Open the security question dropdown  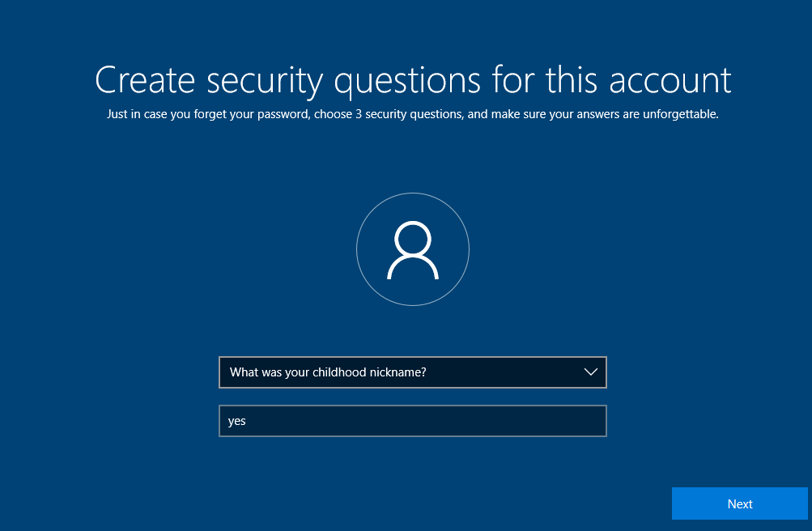pos(412,372)
